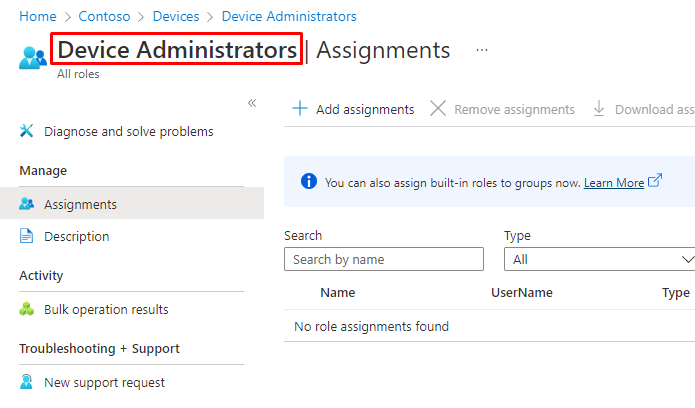
Task: Open New support request
Action: pos(104,382)
